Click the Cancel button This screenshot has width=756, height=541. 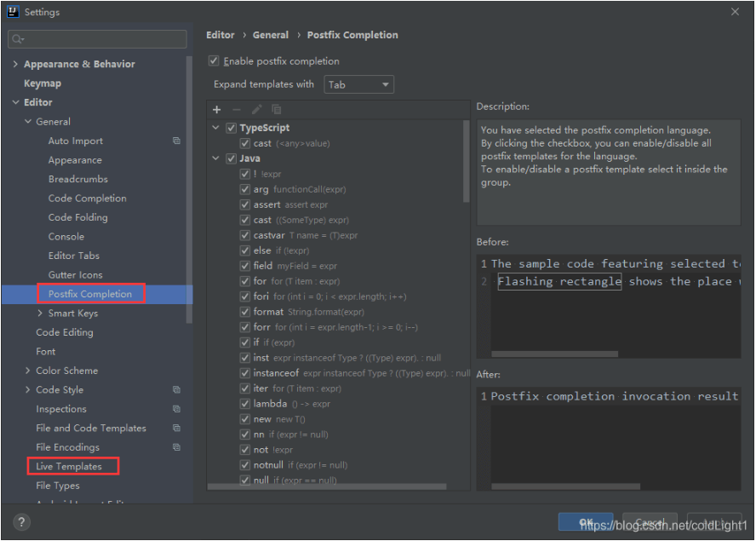coord(650,521)
